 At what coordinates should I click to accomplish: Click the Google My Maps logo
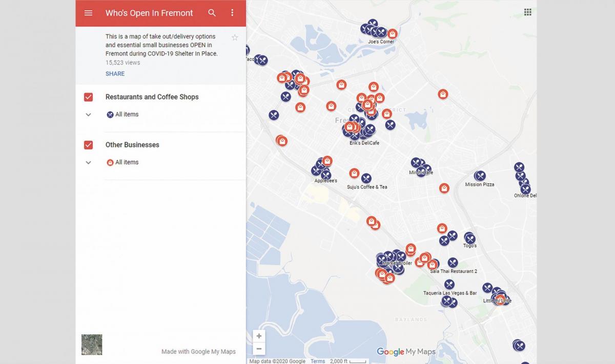coord(406,352)
